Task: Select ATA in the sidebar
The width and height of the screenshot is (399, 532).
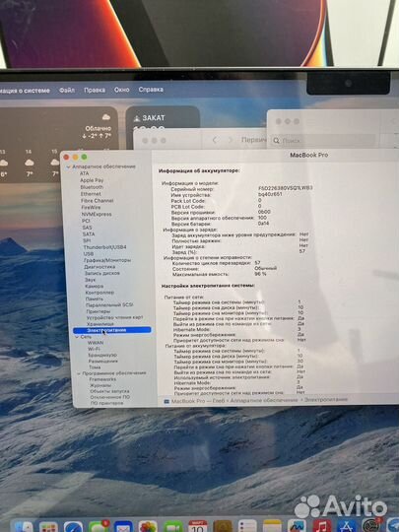Action: pos(84,173)
